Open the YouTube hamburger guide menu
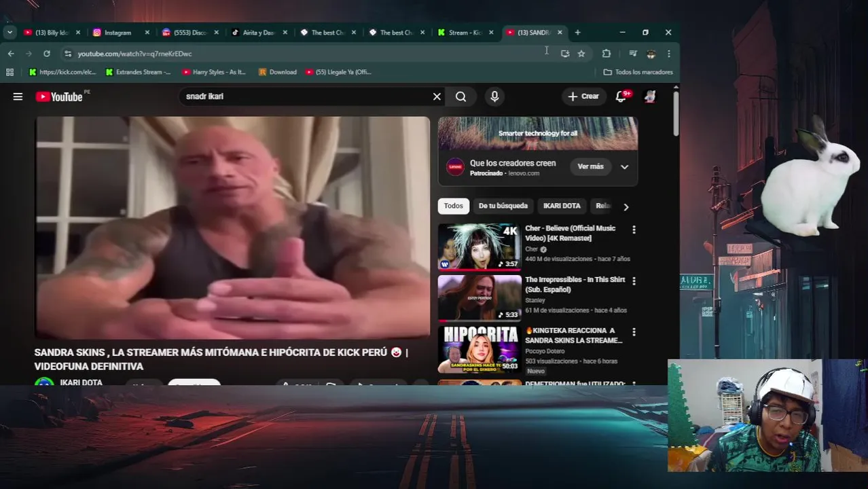 coord(18,96)
